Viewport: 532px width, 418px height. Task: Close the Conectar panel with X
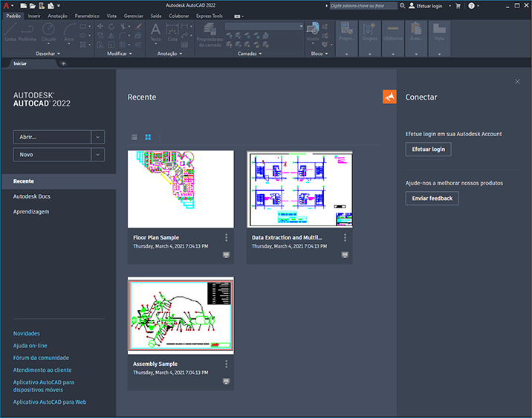[x=517, y=82]
